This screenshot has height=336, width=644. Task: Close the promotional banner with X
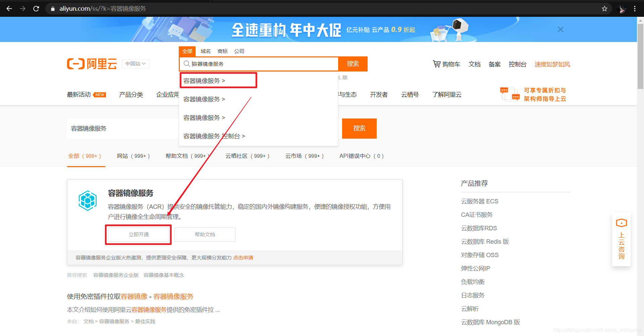pyautogui.click(x=560, y=30)
